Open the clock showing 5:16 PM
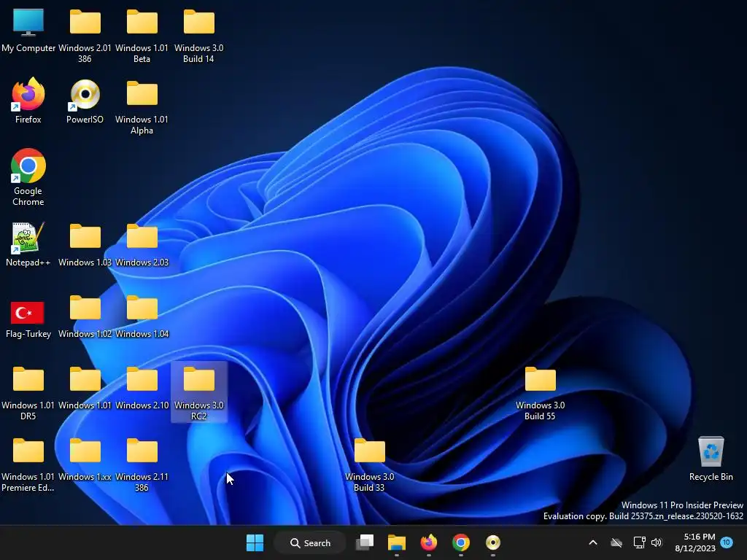The width and height of the screenshot is (747, 560). tap(695, 542)
